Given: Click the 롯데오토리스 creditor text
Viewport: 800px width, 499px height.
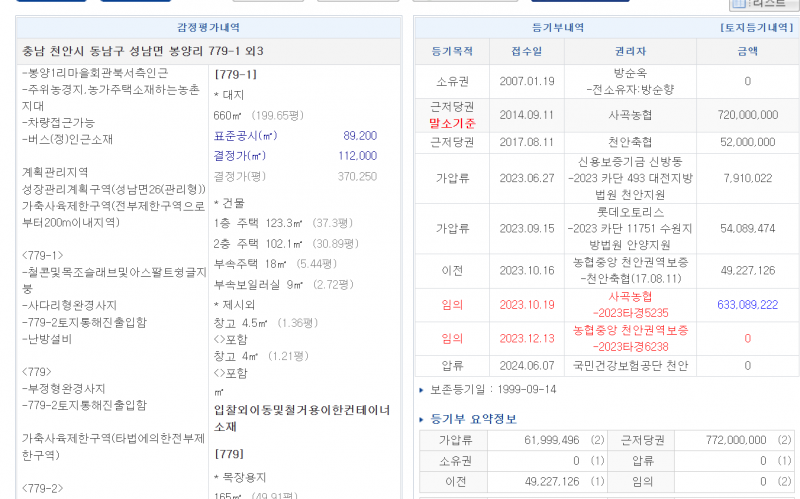Looking at the screenshot, I should coord(630,212).
